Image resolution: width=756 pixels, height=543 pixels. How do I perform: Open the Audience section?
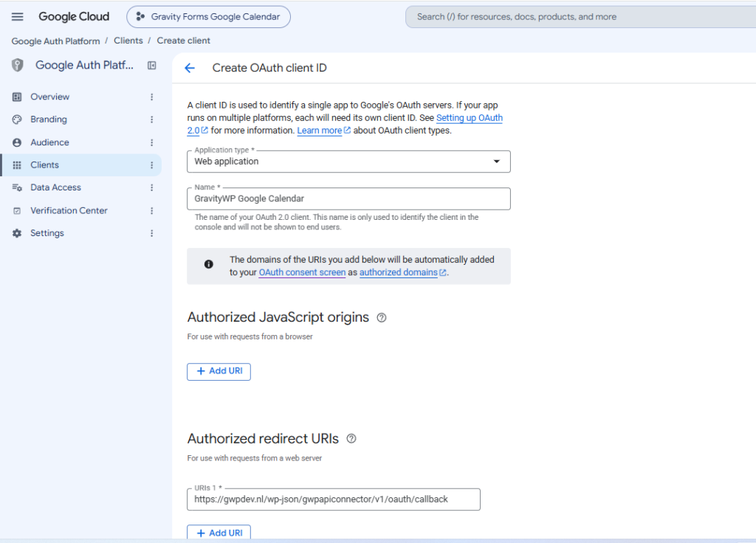coord(49,142)
